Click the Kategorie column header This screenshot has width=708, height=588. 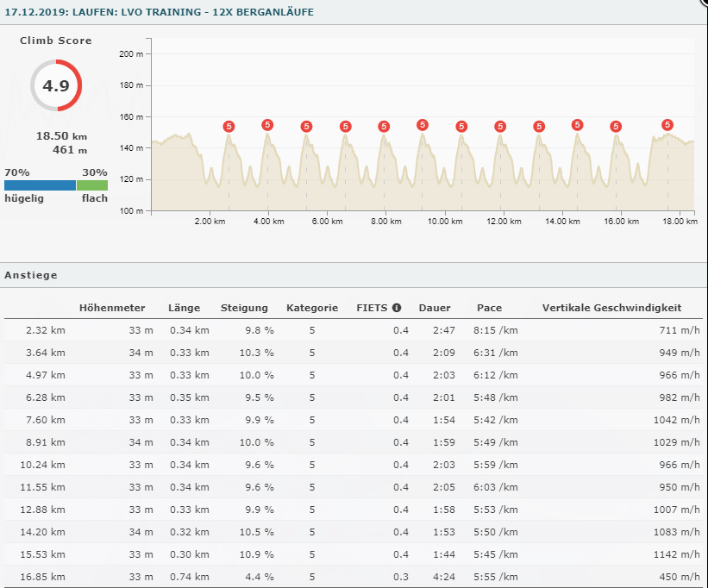click(311, 308)
